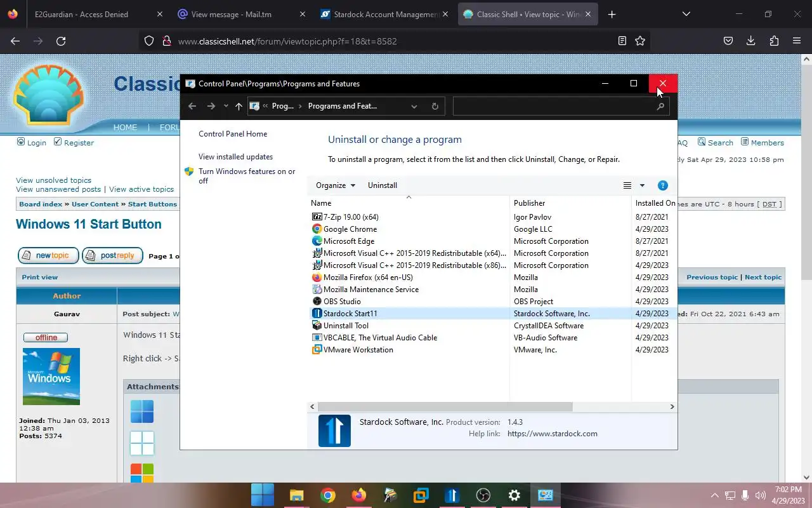Click the Microsoft Edge icon in programs list
Viewport: 812px width, 508px height.
pyautogui.click(x=317, y=241)
